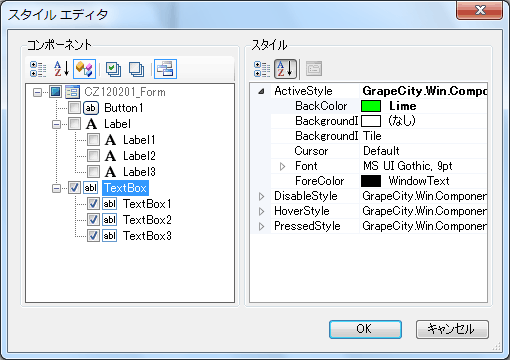Image resolution: width=510 pixels, height=360 pixels.
Task: Click the HoverStyle GrapeCity value
Action: point(424,211)
